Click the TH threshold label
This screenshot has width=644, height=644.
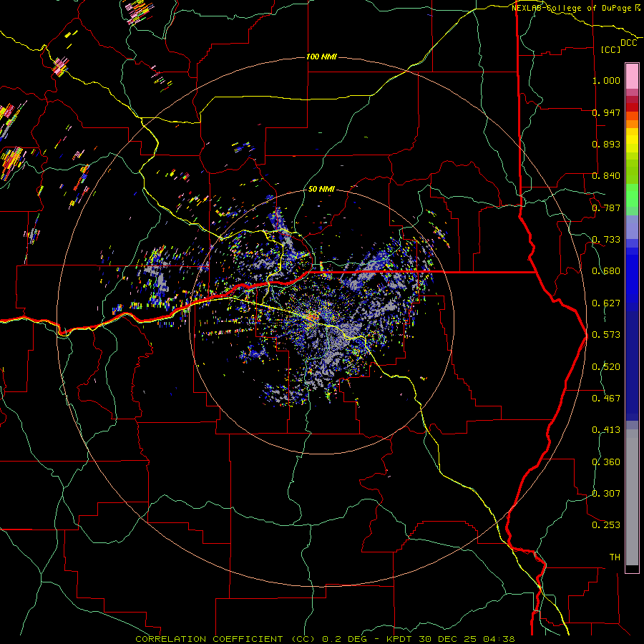pos(615,557)
